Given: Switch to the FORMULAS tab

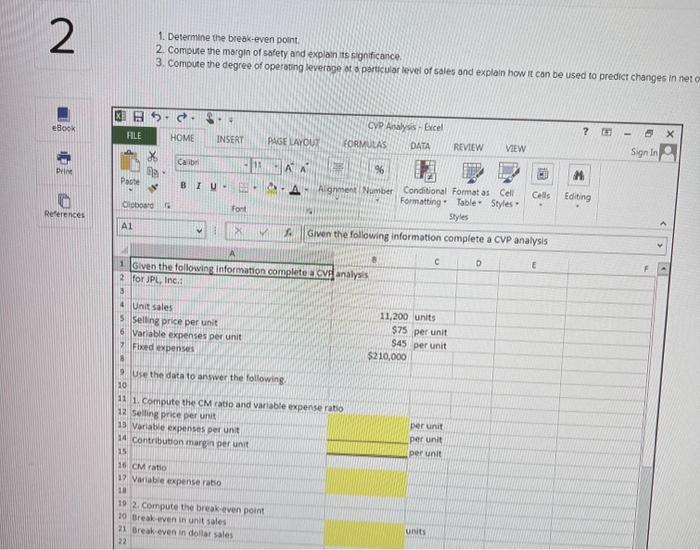Looking at the screenshot, I should tap(365, 144).
